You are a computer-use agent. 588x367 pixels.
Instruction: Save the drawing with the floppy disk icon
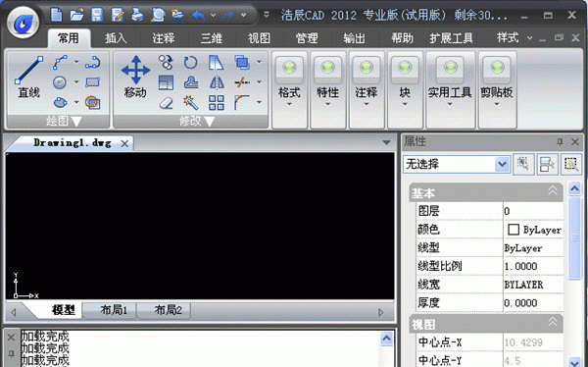click(97, 15)
